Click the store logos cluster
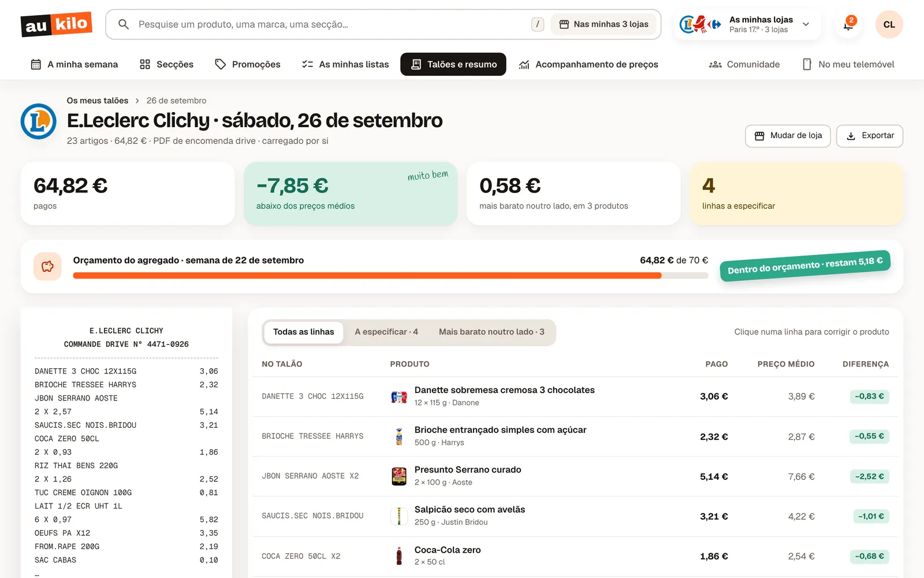This screenshot has height=578, width=924. (701, 24)
